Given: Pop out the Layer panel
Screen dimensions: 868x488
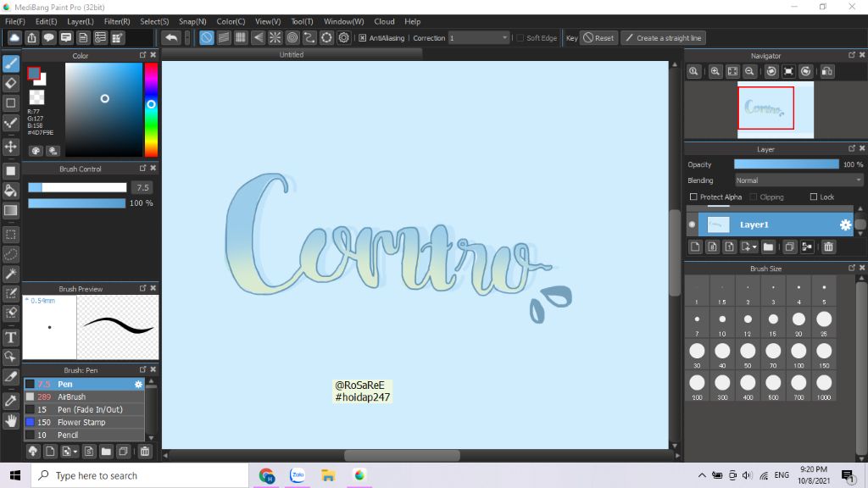Looking at the screenshot, I should (851, 148).
